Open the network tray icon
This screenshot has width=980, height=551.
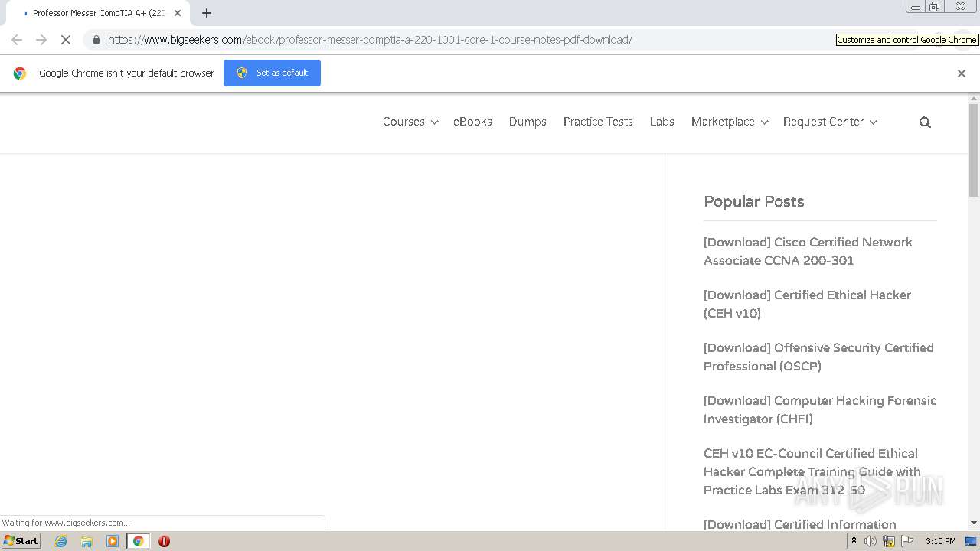click(x=889, y=541)
